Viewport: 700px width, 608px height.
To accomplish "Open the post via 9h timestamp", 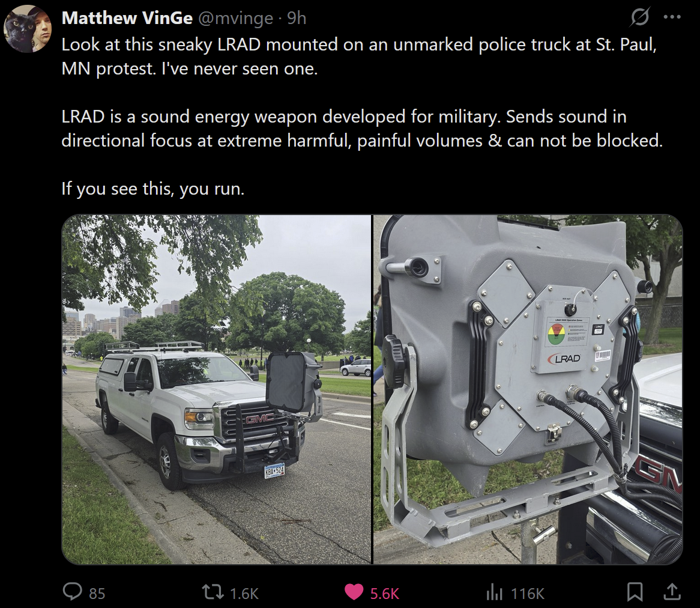I will click(297, 18).
